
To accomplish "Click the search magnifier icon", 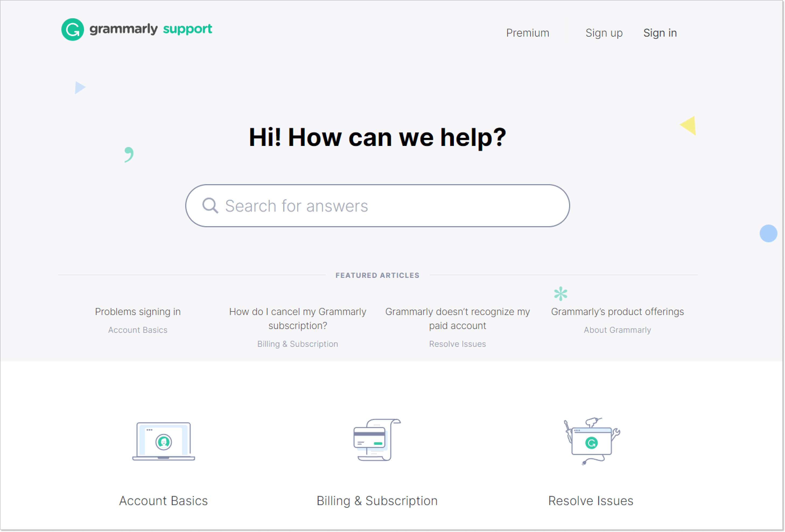I will pyautogui.click(x=210, y=205).
